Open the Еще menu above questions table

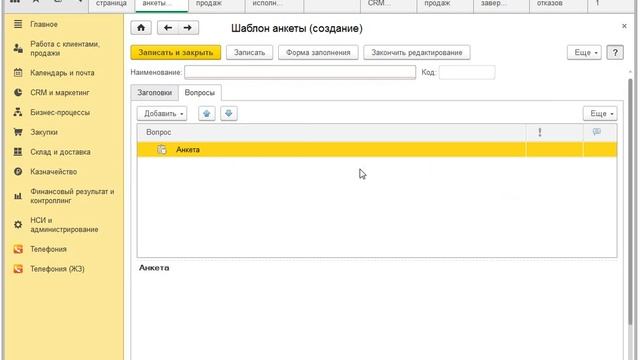[600, 113]
